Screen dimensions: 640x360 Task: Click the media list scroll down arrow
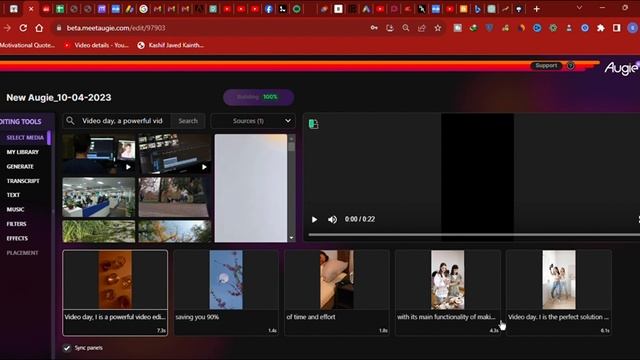coord(291,238)
